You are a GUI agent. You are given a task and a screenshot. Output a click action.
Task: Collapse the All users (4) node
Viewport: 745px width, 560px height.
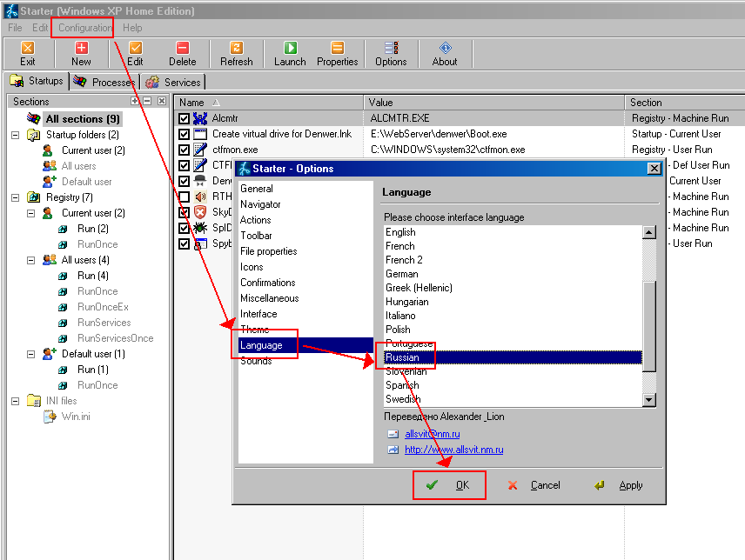[30, 260]
